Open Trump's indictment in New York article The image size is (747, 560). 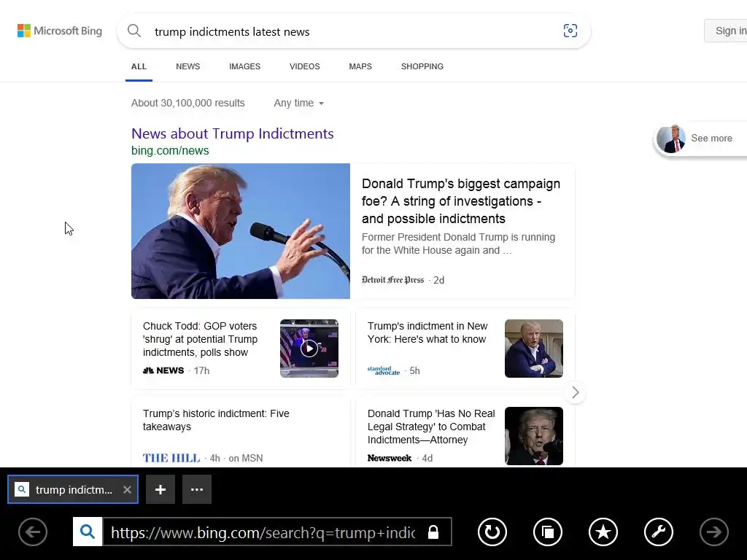pyautogui.click(x=427, y=332)
